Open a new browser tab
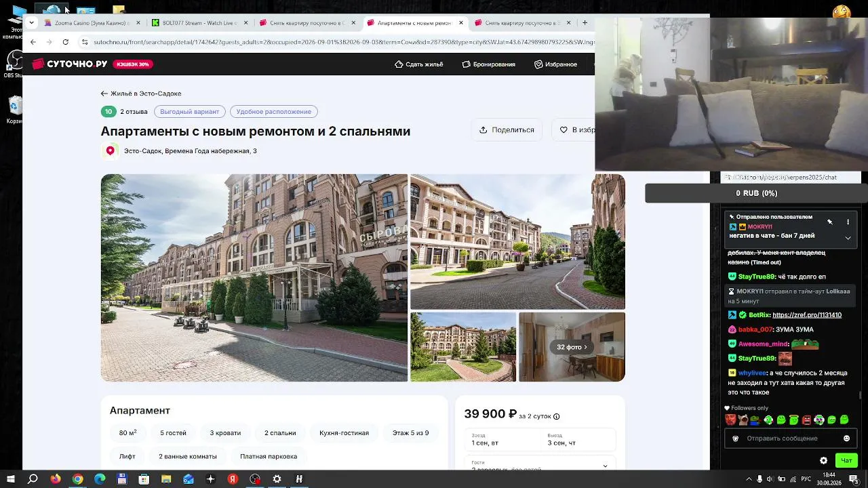Viewport: 868px width, 488px height. coord(585,23)
